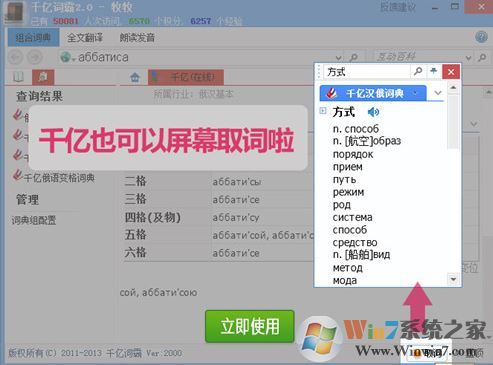Pin the word lookup popup
Image resolution: width=493 pixels, height=365 pixels.
click(433, 71)
